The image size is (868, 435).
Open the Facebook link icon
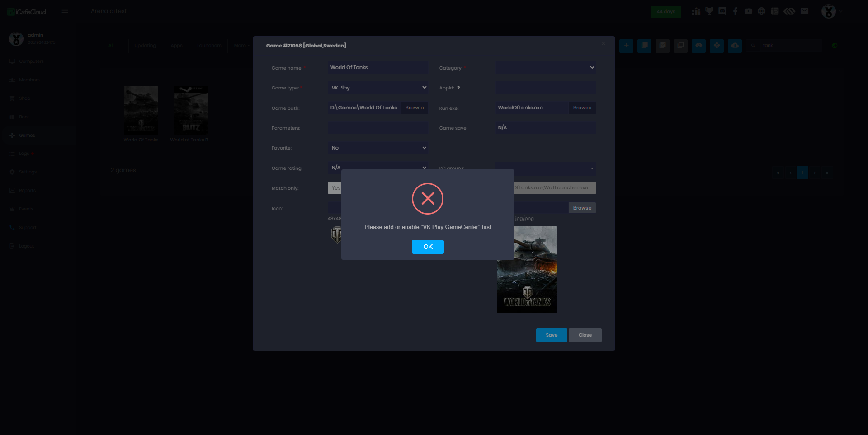736,11
